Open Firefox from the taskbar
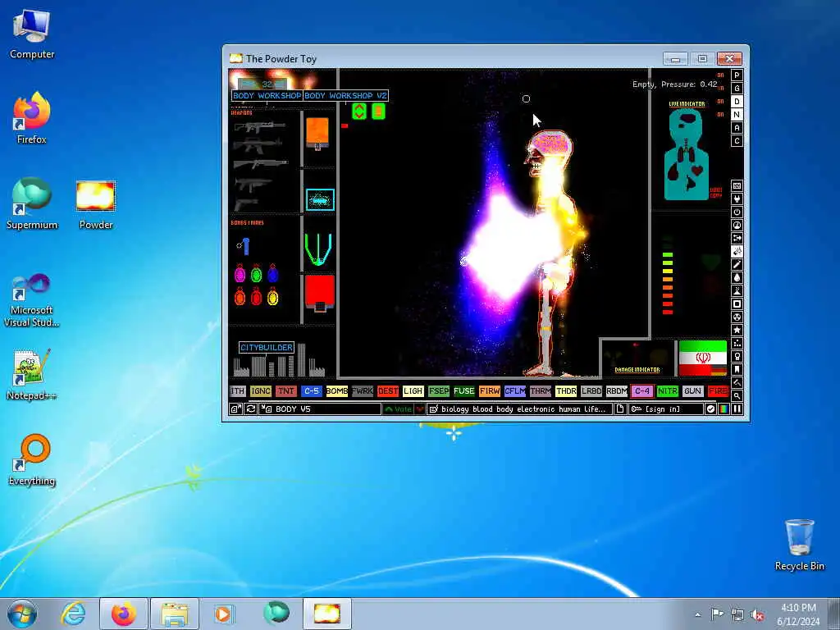The width and height of the screenshot is (840, 630). click(x=124, y=614)
